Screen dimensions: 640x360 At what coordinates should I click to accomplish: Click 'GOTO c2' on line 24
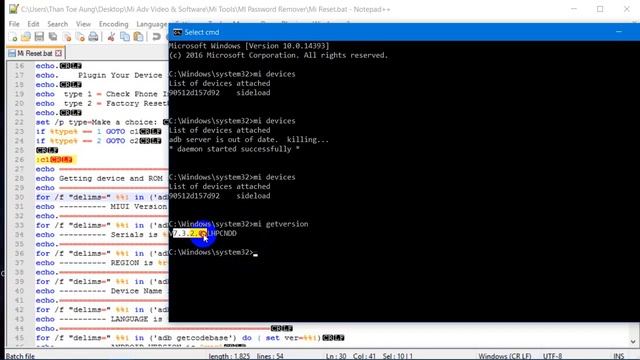(122, 141)
